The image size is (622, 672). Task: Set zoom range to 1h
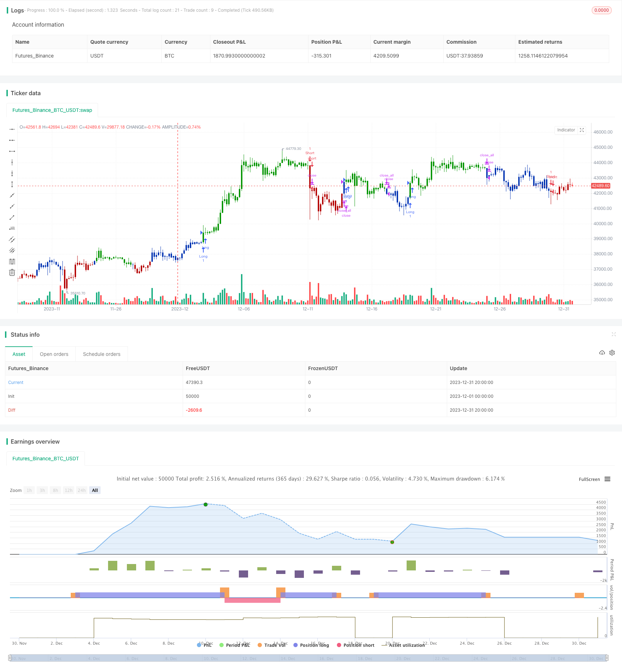point(29,490)
